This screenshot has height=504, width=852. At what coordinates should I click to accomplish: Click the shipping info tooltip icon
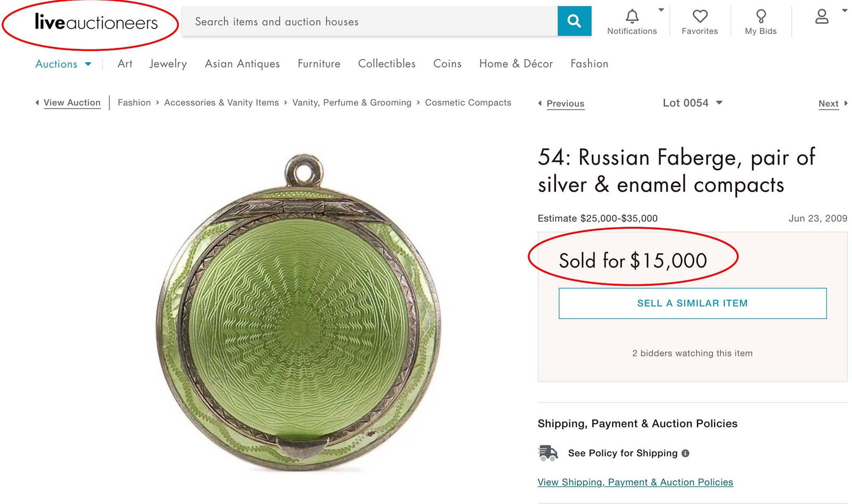click(685, 453)
